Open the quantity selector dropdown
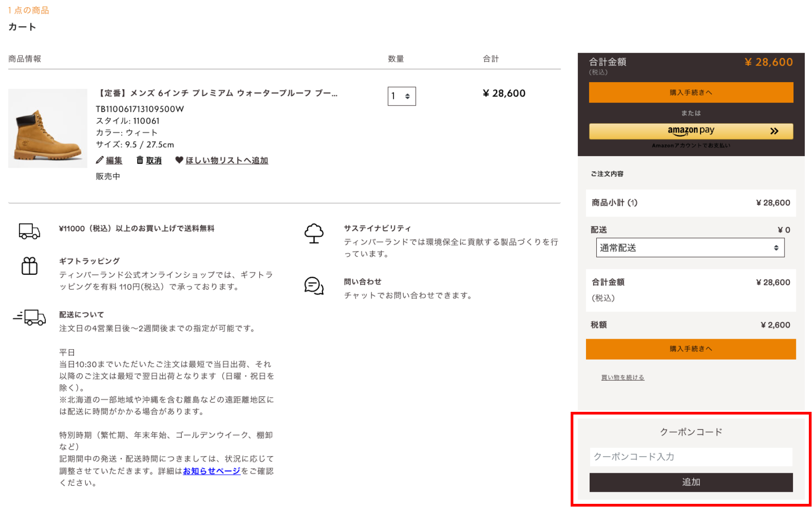The height and width of the screenshot is (507, 812). pyautogui.click(x=401, y=96)
